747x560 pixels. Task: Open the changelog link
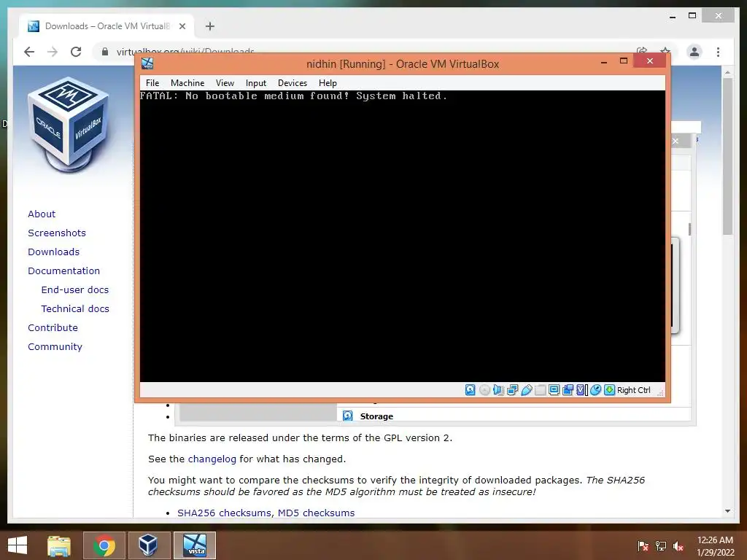[x=212, y=459]
